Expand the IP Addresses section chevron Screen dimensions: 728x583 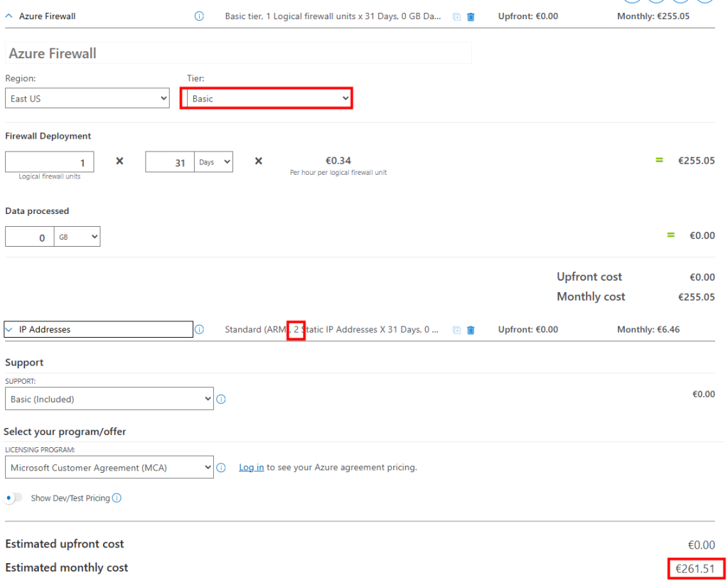[x=9, y=330]
